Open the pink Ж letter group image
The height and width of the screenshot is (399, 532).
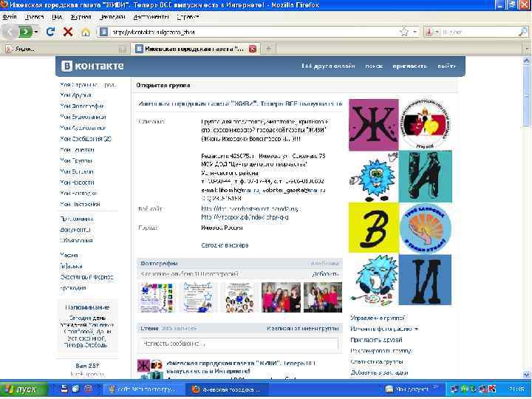click(x=374, y=125)
